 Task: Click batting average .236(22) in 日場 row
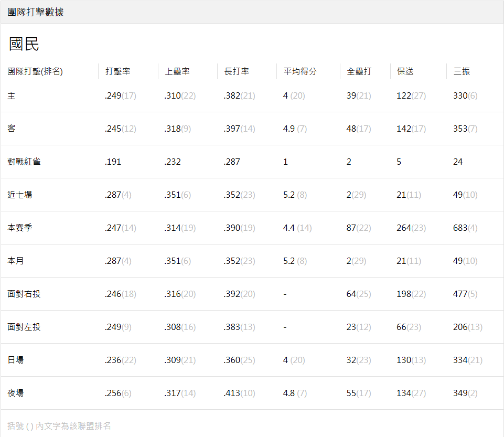click(121, 360)
